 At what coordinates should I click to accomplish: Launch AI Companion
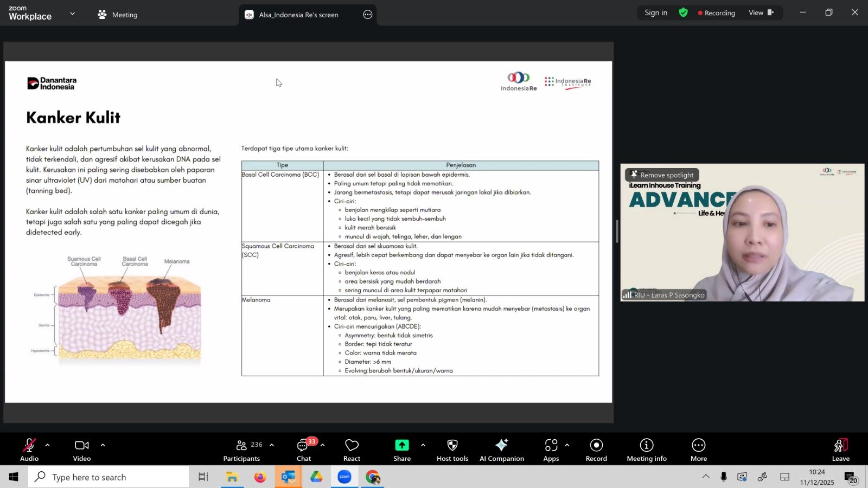pyautogui.click(x=502, y=450)
